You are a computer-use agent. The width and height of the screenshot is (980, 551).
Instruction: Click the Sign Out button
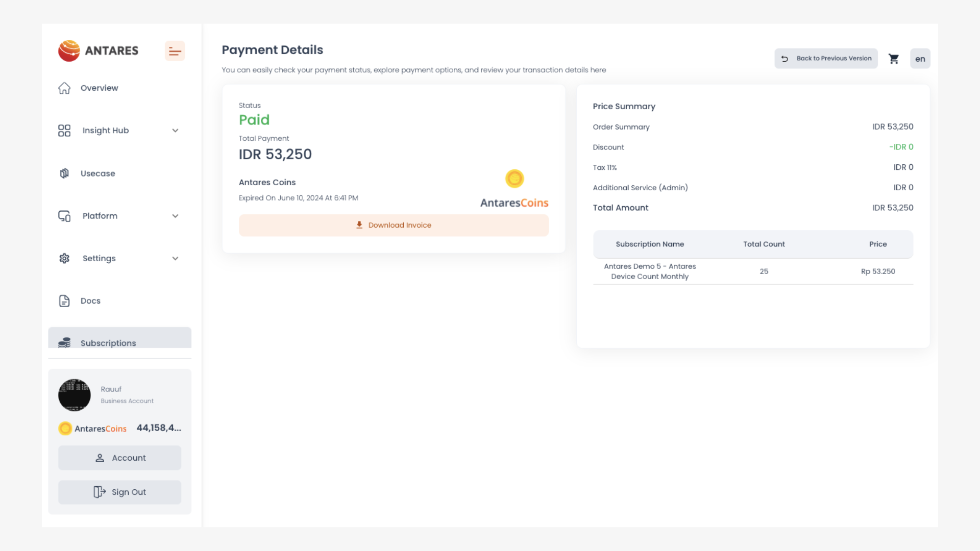click(x=119, y=492)
